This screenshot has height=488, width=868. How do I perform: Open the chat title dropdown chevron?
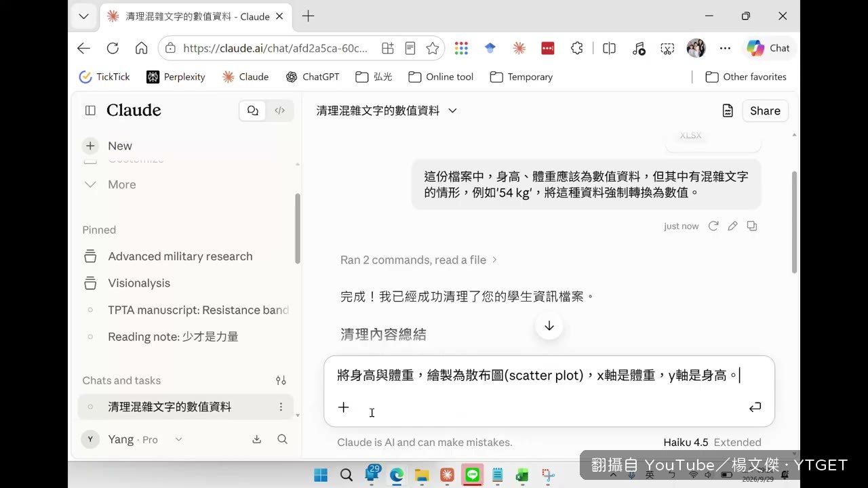[452, 110]
